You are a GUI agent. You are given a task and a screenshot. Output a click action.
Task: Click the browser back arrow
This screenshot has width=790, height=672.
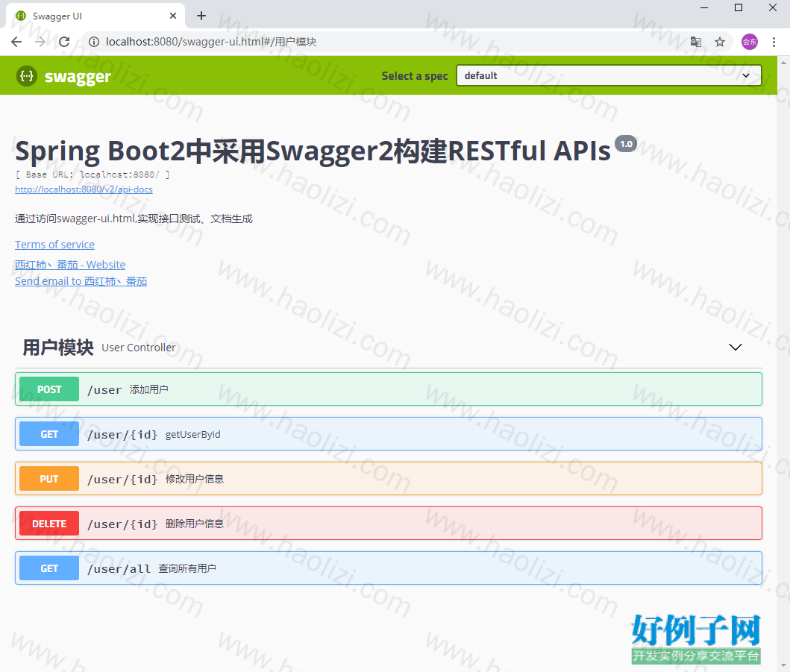tap(16, 42)
